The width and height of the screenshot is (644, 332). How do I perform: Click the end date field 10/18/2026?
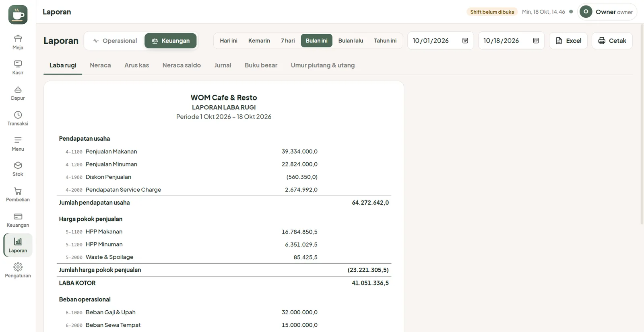pyautogui.click(x=511, y=41)
